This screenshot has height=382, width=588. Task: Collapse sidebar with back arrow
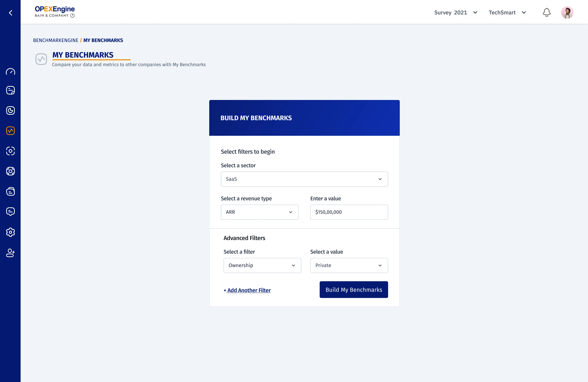pyautogui.click(x=10, y=13)
